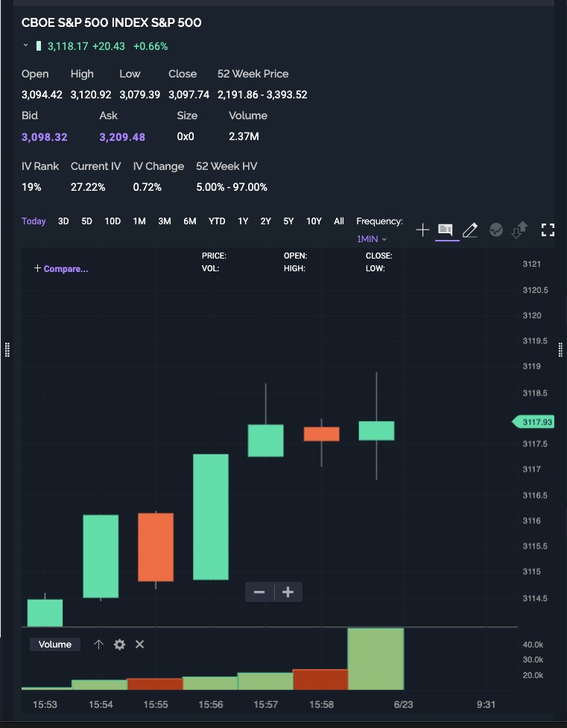Remove the Volume panel with the X
Viewport: 567px width, 728px height.
pos(140,645)
